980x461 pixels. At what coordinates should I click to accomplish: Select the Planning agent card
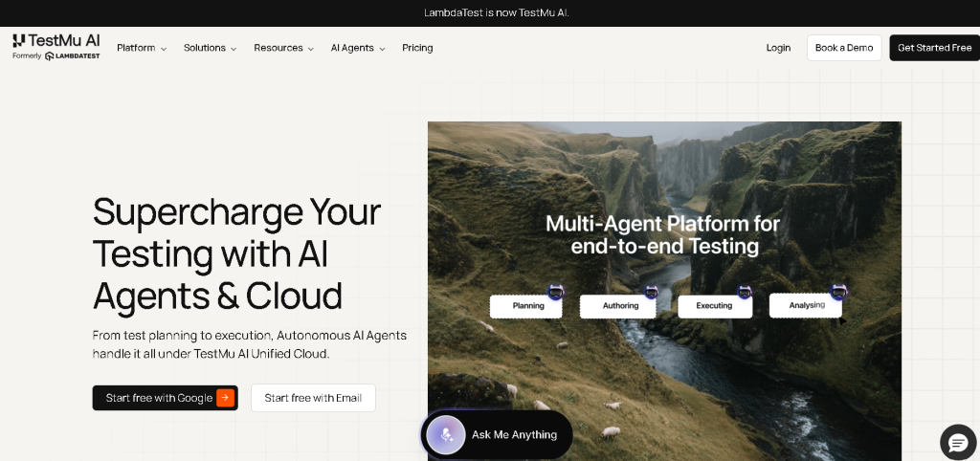click(x=525, y=306)
